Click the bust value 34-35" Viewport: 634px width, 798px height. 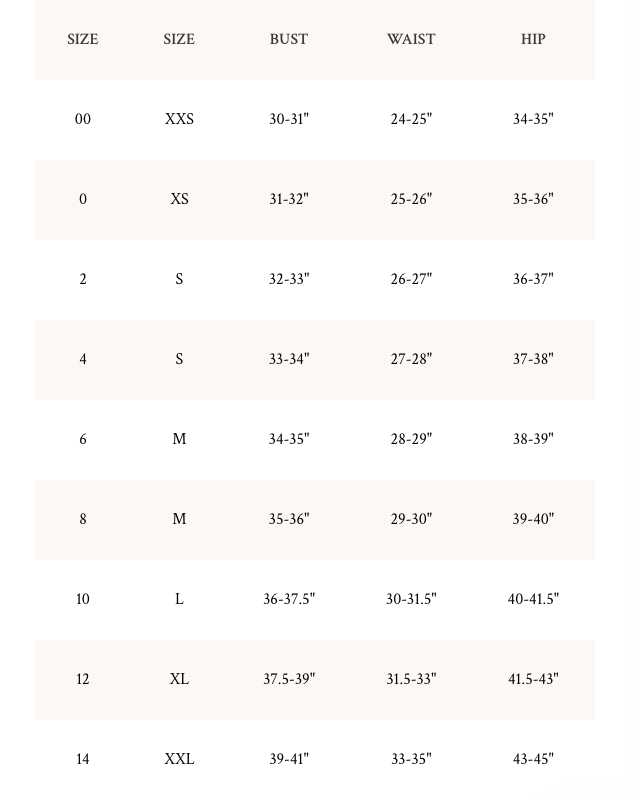pos(289,439)
